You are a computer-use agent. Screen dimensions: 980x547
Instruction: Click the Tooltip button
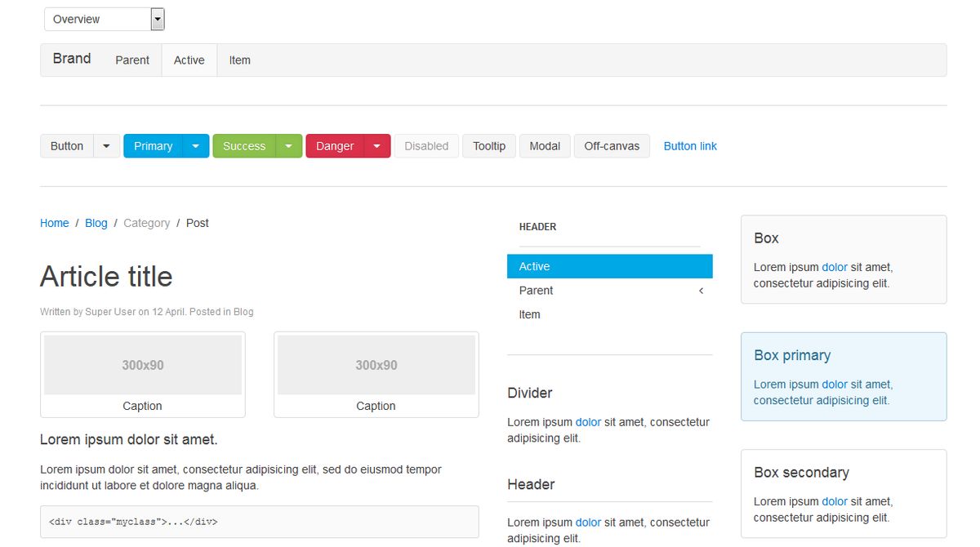click(489, 146)
